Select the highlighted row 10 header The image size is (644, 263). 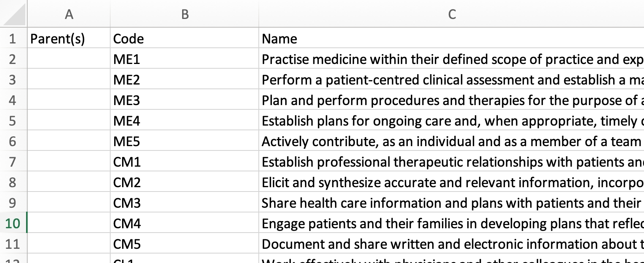13,224
